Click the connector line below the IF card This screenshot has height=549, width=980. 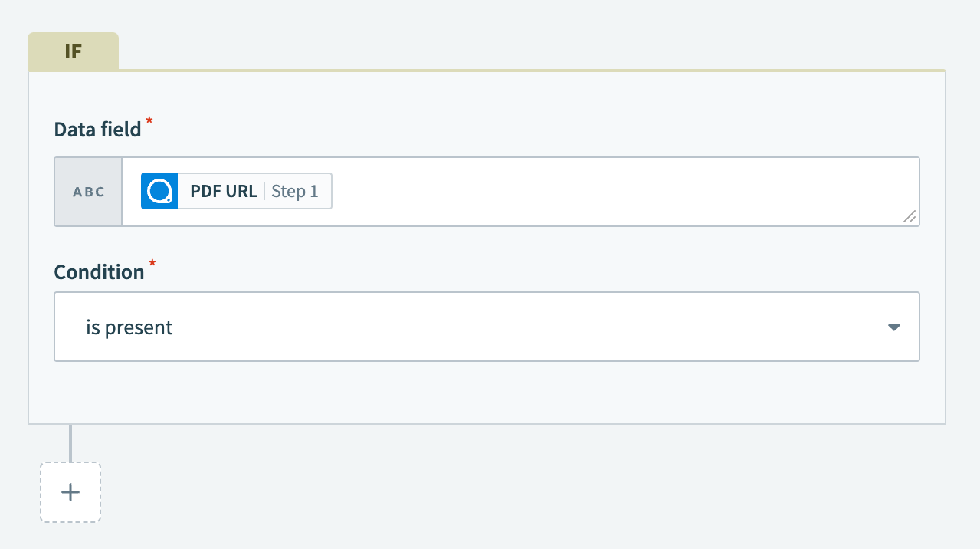tap(70, 442)
